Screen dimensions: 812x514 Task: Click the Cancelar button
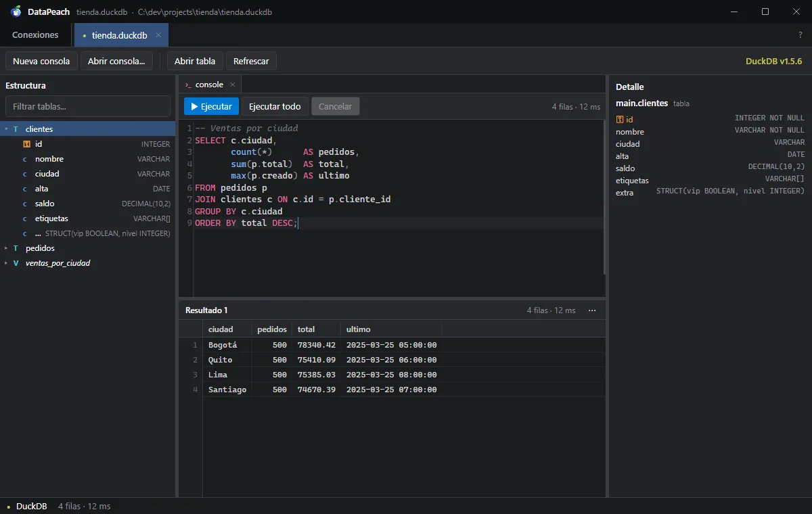pyautogui.click(x=336, y=106)
